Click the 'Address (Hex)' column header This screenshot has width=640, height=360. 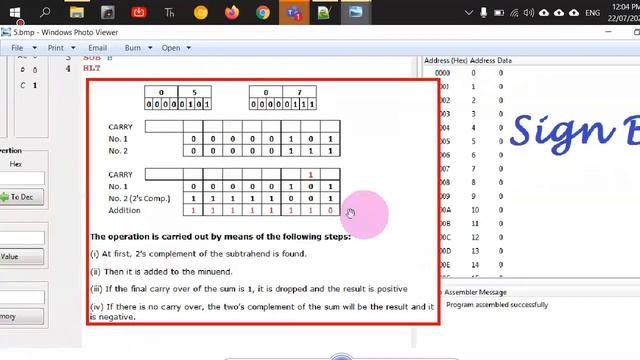point(446,60)
